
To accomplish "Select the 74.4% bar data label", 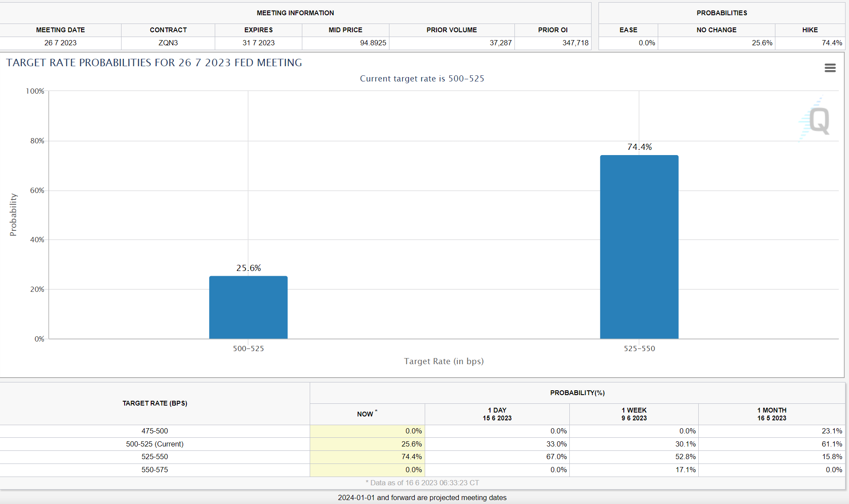I will [x=639, y=147].
